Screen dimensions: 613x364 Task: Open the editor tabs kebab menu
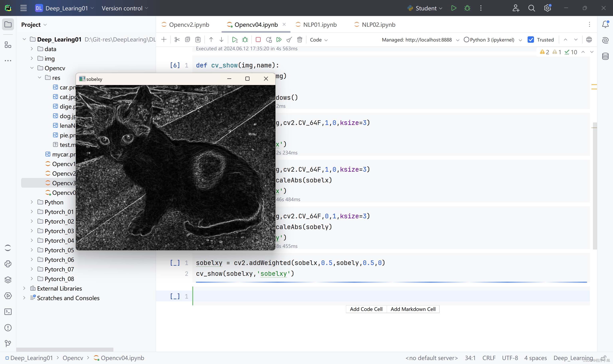click(589, 24)
